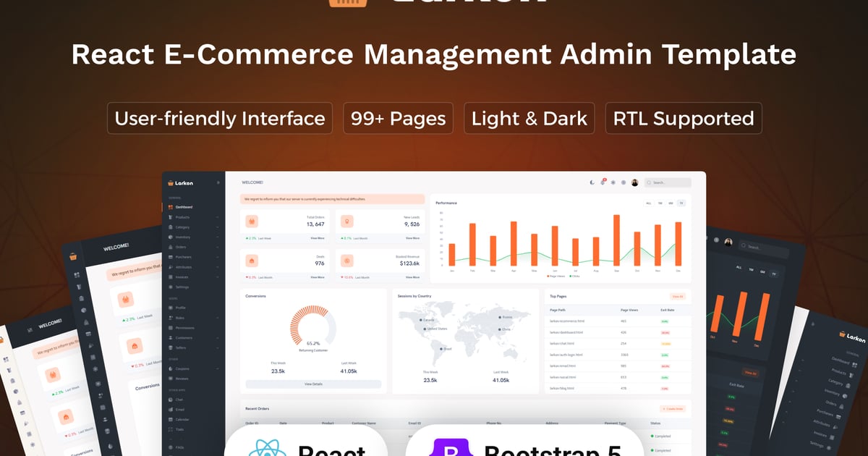The width and height of the screenshot is (868, 456).
Task: Click the Customers icon in main sidebar
Action: point(171,337)
